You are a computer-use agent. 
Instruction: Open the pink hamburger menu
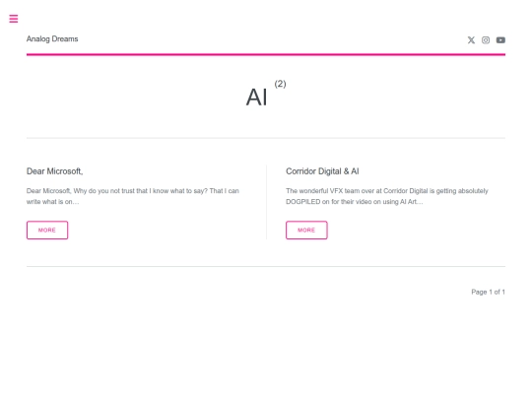coord(14,19)
